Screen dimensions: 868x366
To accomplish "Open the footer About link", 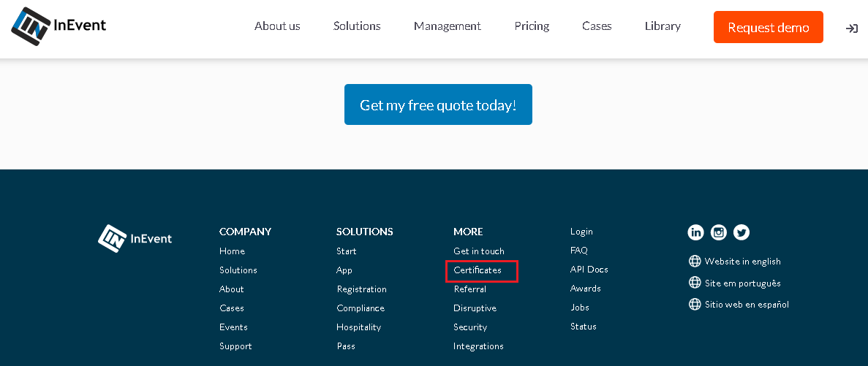I will [231, 289].
